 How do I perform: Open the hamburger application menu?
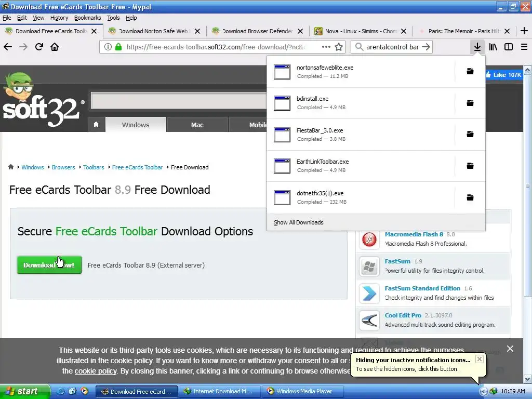click(x=524, y=47)
